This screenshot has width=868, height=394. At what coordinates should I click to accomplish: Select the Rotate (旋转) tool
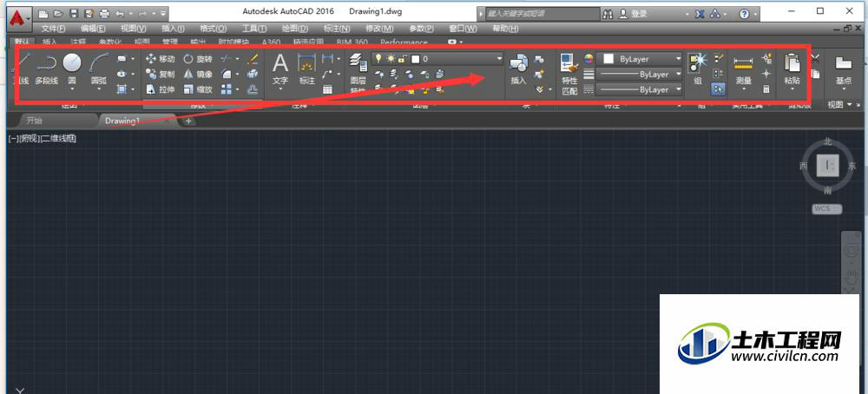coord(197,59)
